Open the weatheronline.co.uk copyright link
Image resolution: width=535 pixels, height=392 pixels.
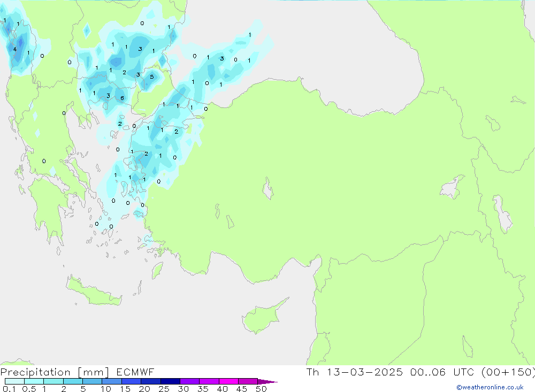click(490, 387)
